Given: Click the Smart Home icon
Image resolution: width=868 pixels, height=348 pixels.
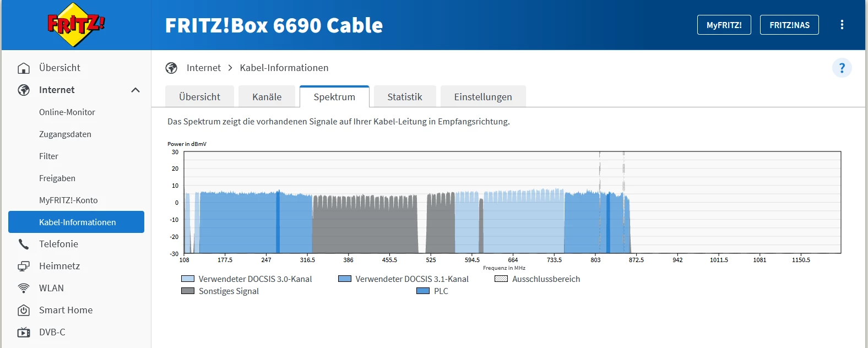Looking at the screenshot, I should (x=24, y=311).
